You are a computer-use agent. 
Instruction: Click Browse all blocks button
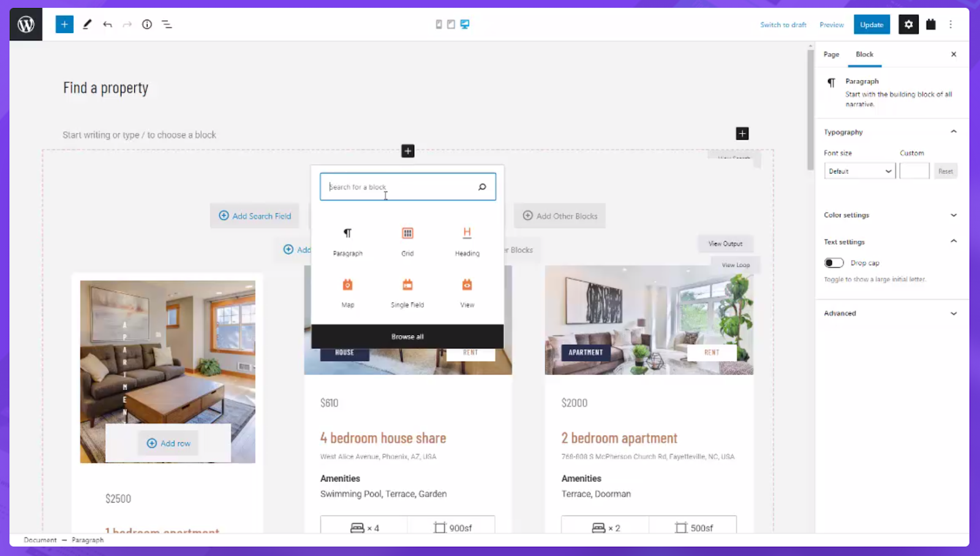point(407,337)
